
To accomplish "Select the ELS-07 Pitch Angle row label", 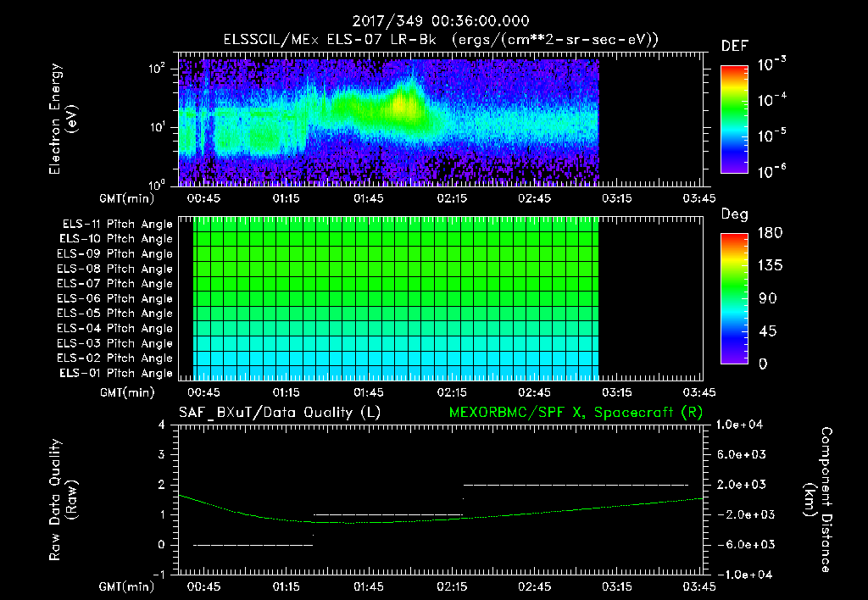I will tap(115, 283).
